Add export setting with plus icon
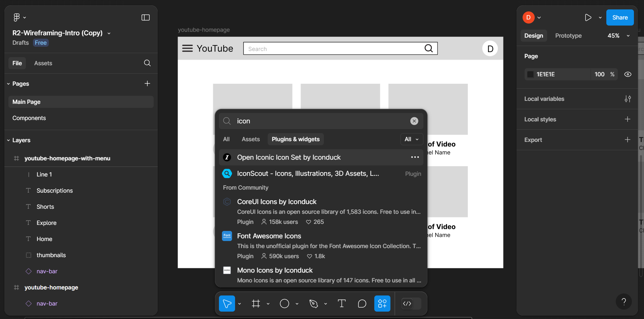 [x=628, y=140]
